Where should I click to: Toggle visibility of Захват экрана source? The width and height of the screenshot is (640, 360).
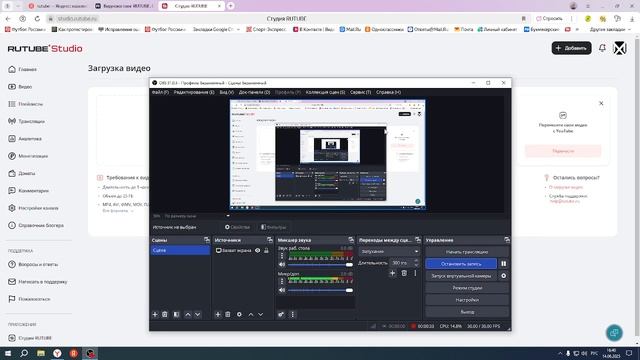[258, 251]
